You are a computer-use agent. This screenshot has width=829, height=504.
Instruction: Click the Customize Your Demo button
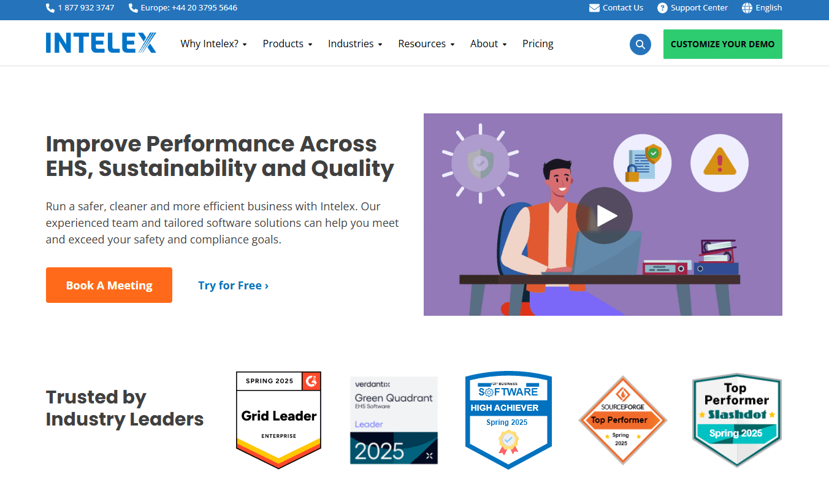coord(722,44)
